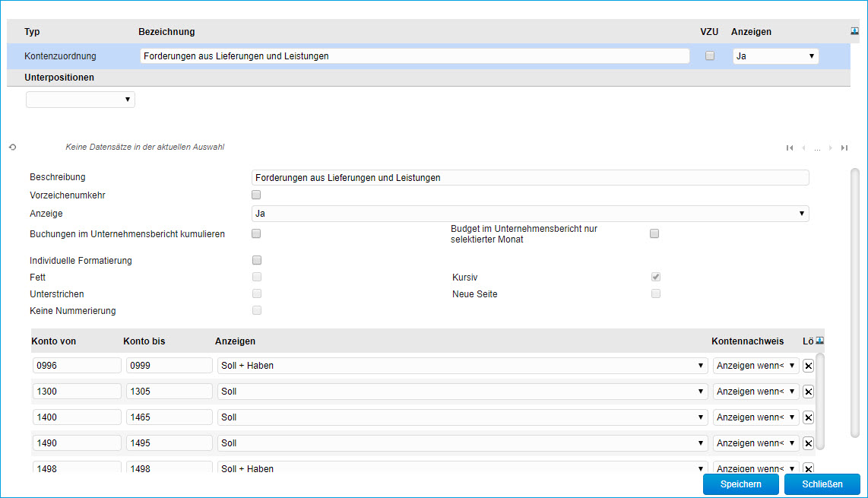This screenshot has height=498, width=868.
Task: Click the Bezeichnung column header
Action: click(166, 32)
